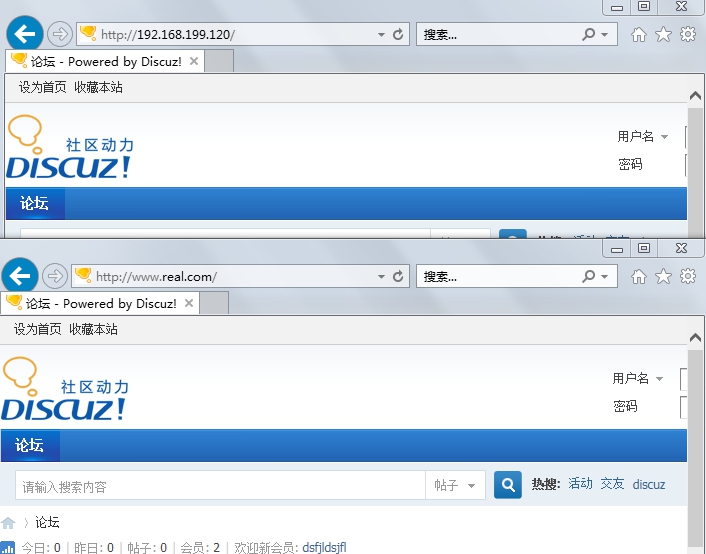706x554 pixels.
Task: Open the 活动 hot search link
Action: coord(580,484)
